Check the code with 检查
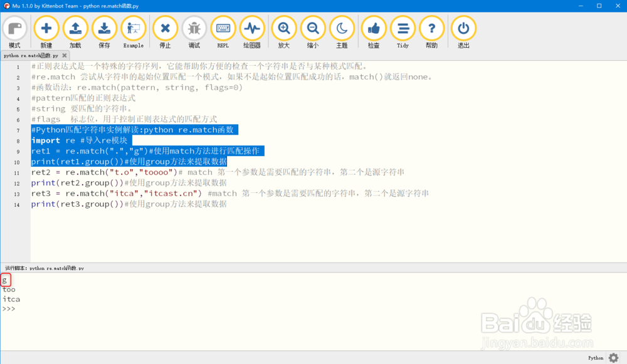The height and width of the screenshot is (364, 627). coord(374,32)
